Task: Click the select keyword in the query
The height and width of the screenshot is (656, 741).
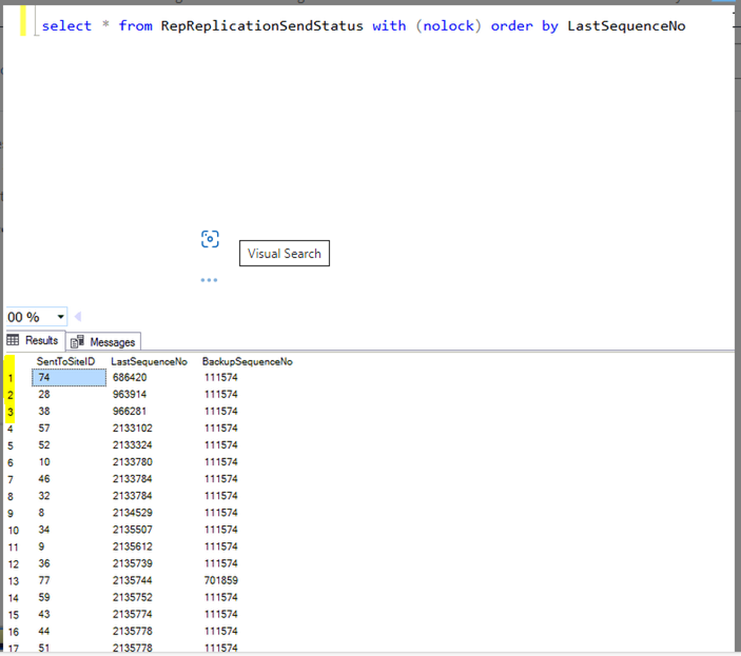Action: coord(66,26)
